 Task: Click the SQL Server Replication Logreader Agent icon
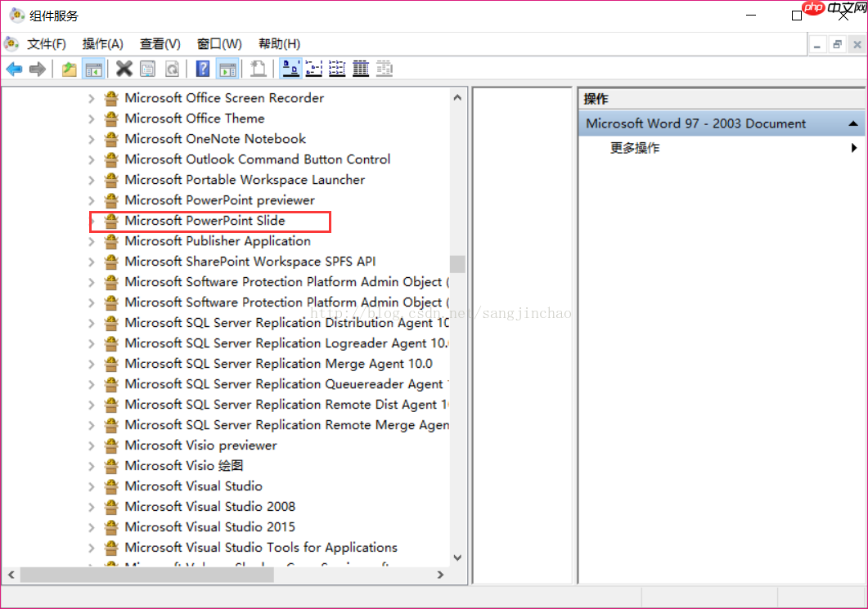111,343
